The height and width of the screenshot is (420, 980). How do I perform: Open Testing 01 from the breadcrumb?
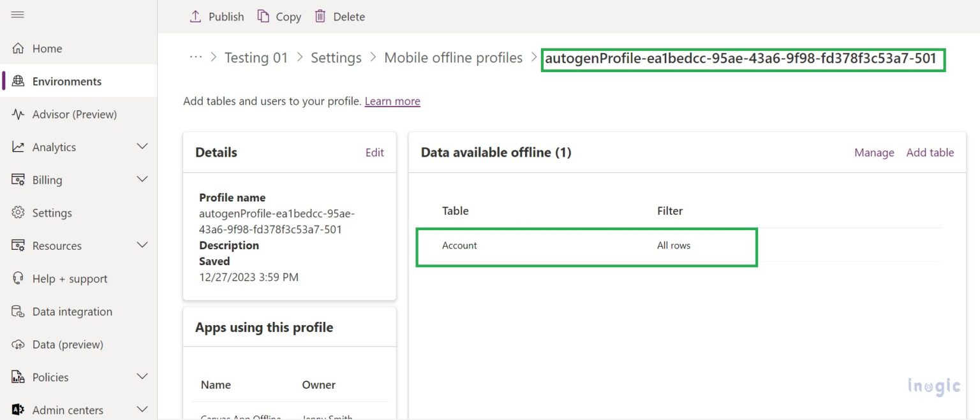(256, 57)
